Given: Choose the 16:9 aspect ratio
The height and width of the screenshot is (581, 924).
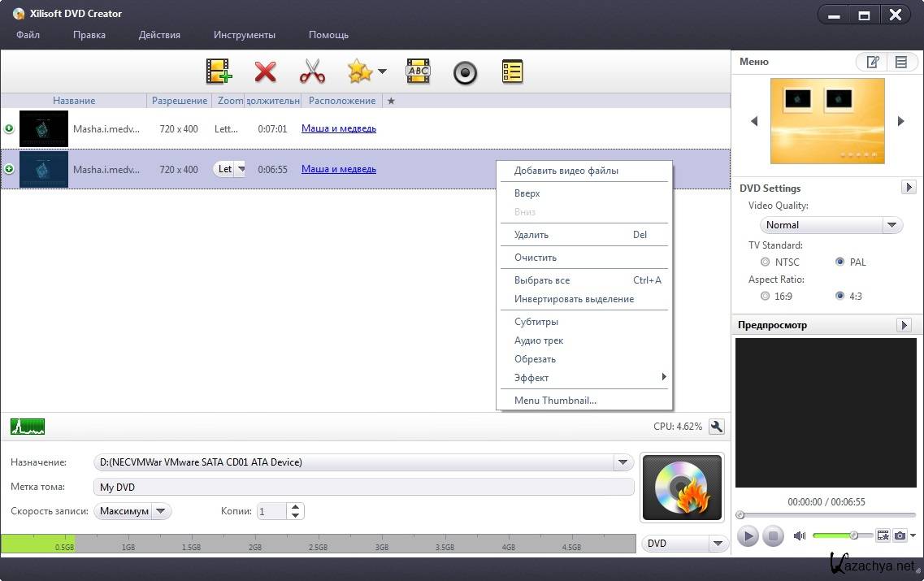Looking at the screenshot, I should pyautogui.click(x=765, y=297).
